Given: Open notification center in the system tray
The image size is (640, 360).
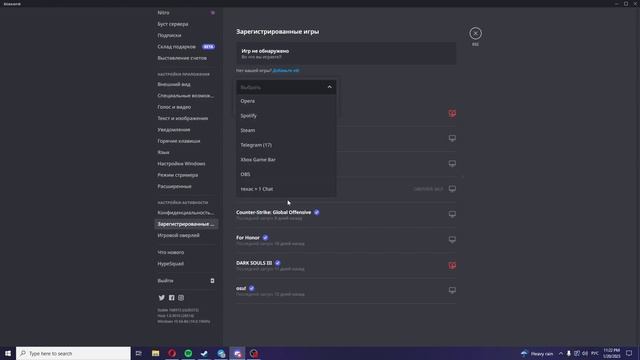Looking at the screenshot, I should coord(629,353).
